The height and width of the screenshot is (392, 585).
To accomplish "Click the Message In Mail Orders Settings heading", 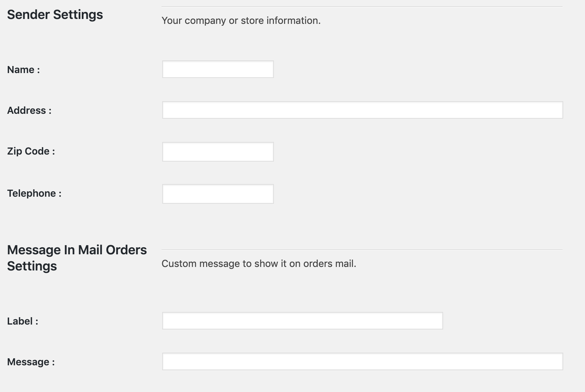I will click(x=77, y=258).
